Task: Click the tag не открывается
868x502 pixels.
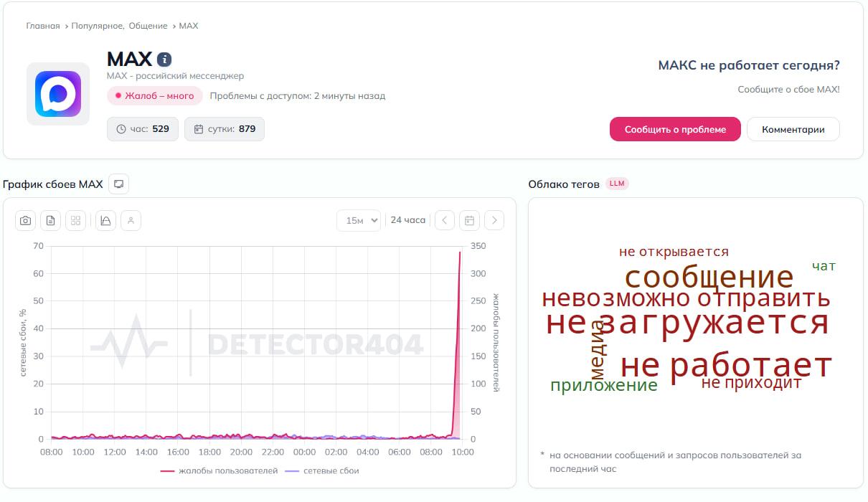Action: click(674, 252)
